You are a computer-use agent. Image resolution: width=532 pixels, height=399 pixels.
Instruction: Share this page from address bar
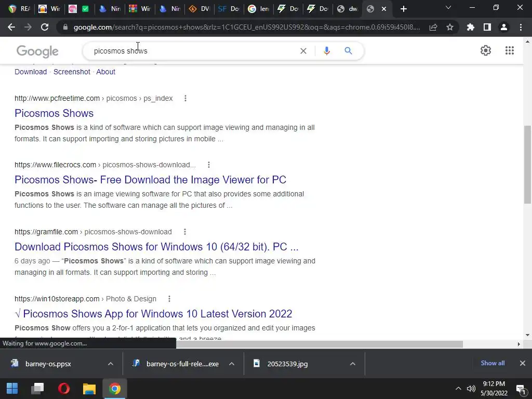coord(433,27)
